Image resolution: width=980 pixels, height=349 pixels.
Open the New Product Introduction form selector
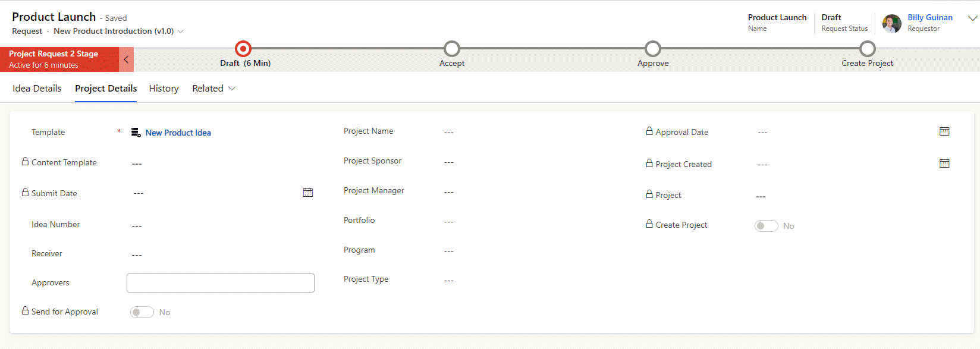[118, 31]
